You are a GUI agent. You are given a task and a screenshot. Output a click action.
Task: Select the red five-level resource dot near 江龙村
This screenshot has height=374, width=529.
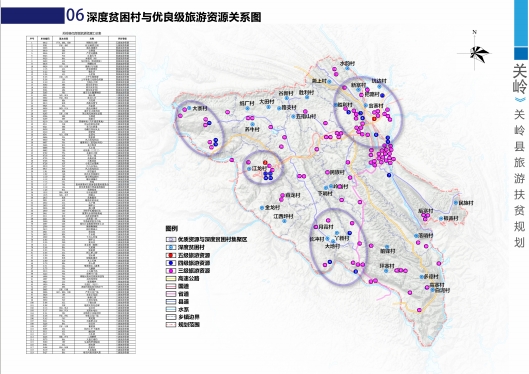[x=266, y=163]
